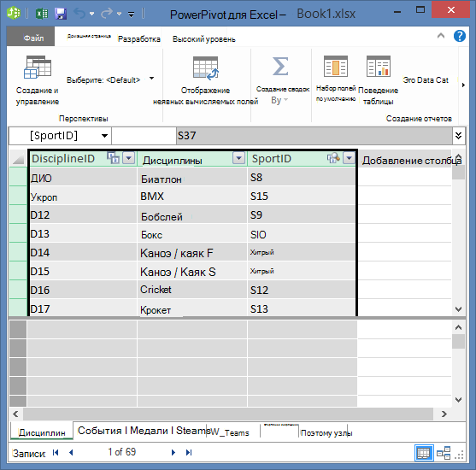Image resolution: width=476 pixels, height=470 pixels.
Task: Open the Redo history dropdown arrow
Action: click(x=120, y=14)
